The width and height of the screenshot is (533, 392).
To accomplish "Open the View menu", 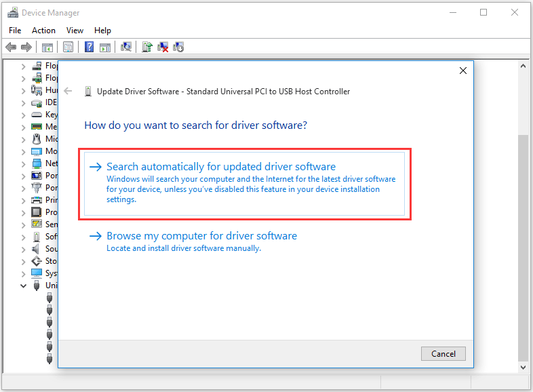I will pos(75,31).
